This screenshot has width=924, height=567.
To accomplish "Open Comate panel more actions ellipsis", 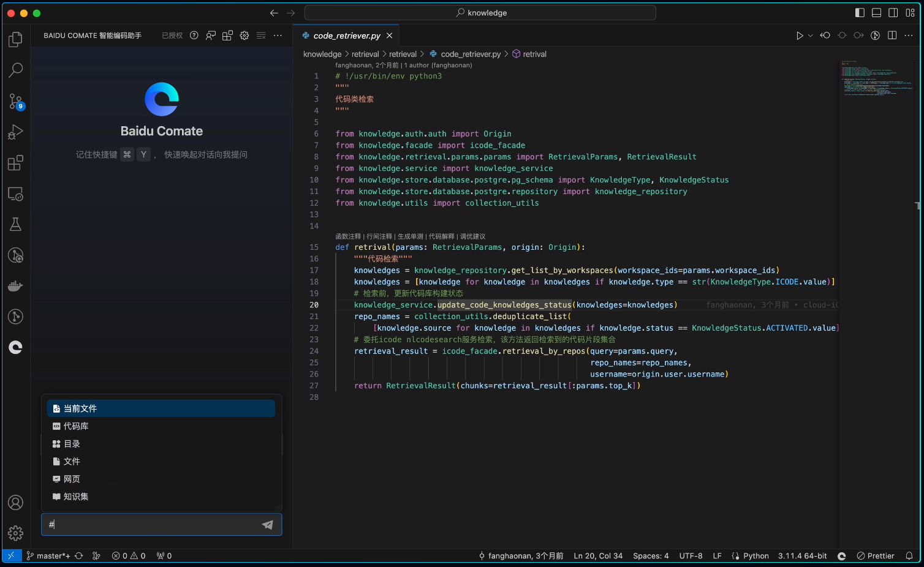I will pos(278,36).
